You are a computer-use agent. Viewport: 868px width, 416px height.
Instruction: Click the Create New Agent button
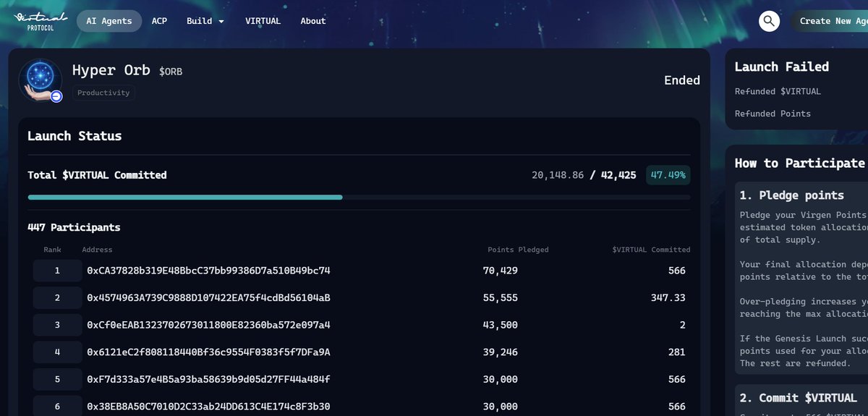tap(829, 21)
